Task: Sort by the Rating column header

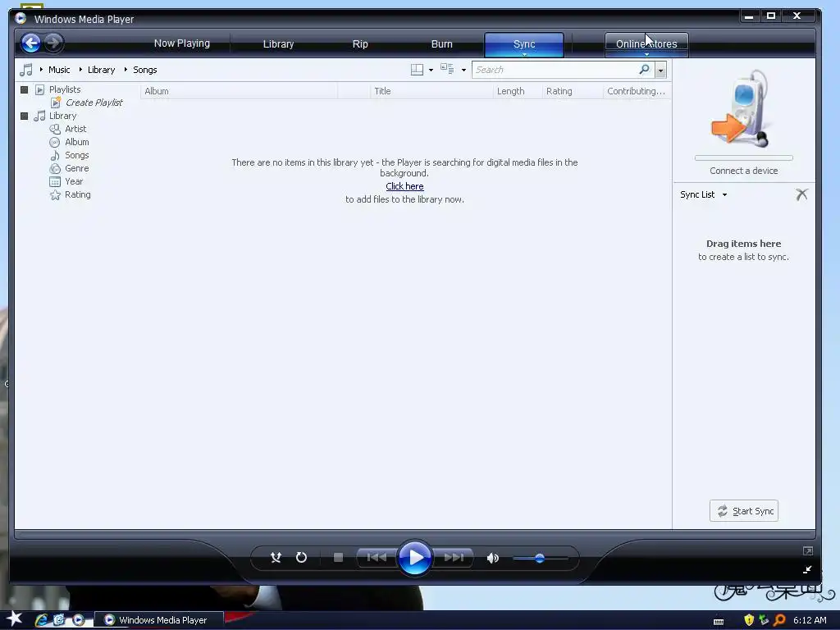Action: pos(573,91)
